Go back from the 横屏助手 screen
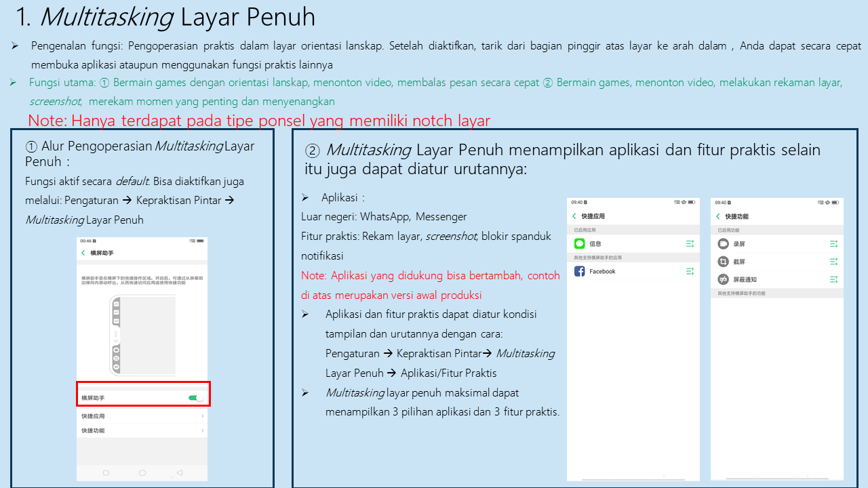 (83, 253)
